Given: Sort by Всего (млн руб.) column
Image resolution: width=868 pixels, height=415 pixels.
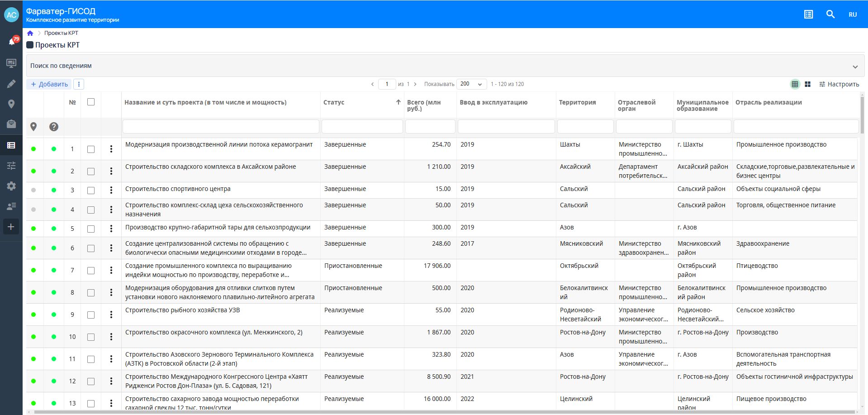Looking at the screenshot, I should click(x=424, y=105).
